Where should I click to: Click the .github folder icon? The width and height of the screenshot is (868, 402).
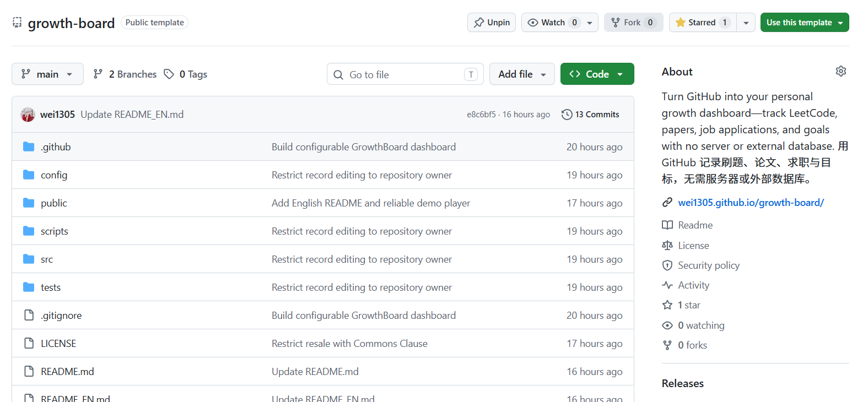(x=29, y=146)
